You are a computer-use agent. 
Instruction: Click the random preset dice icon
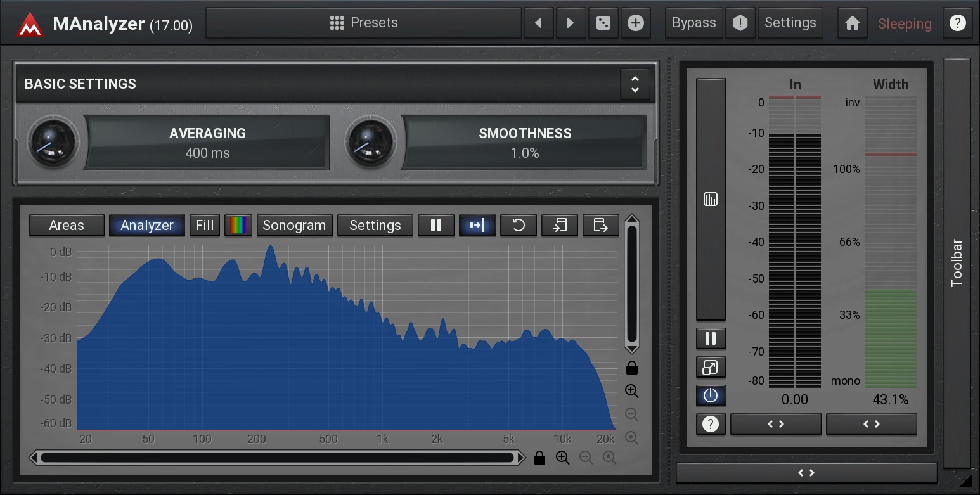click(603, 23)
